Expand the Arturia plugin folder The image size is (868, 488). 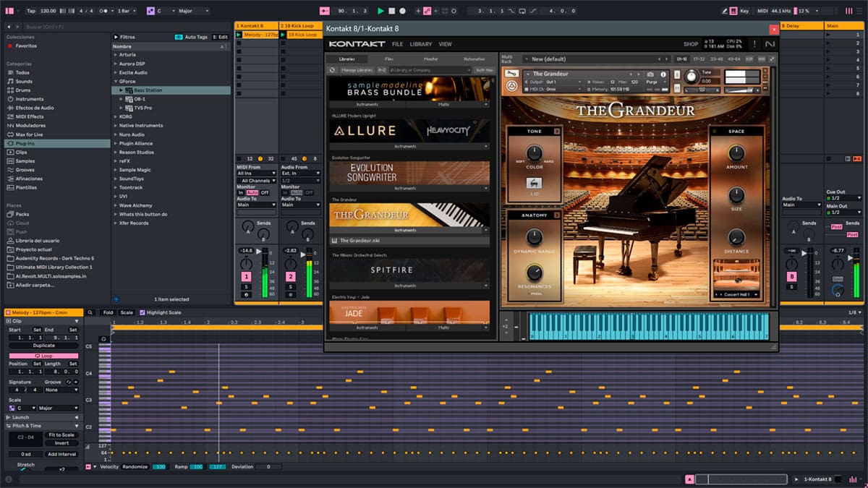point(115,55)
